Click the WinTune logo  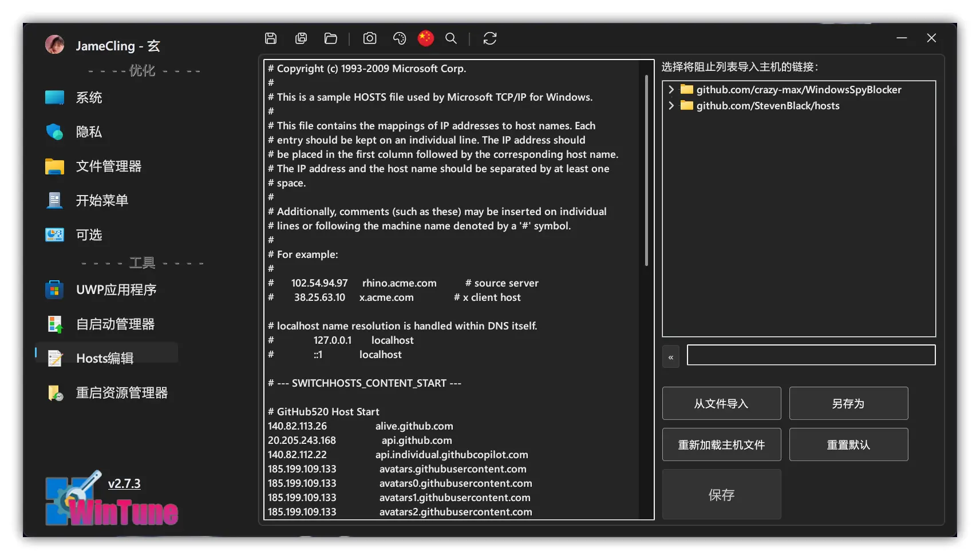(112, 499)
